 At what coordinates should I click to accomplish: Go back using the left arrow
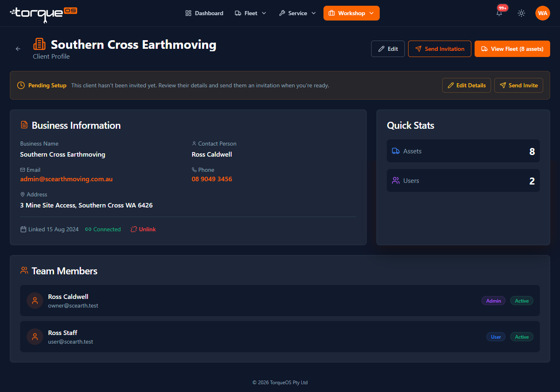18,49
